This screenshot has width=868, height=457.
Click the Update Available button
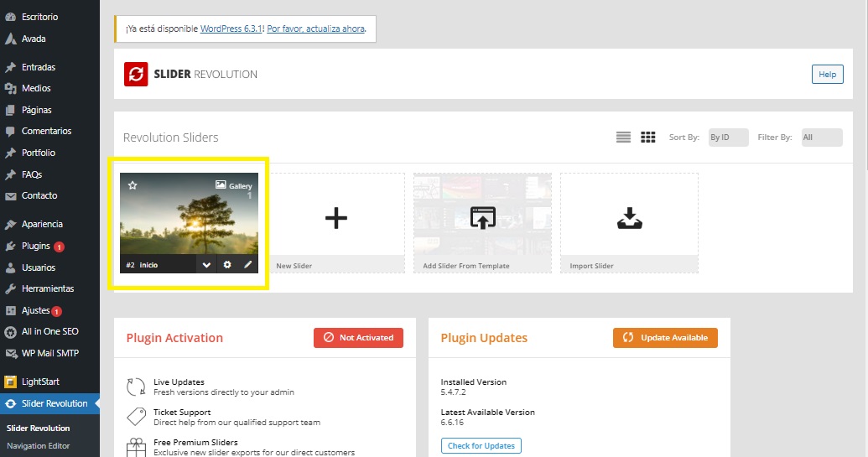point(665,338)
